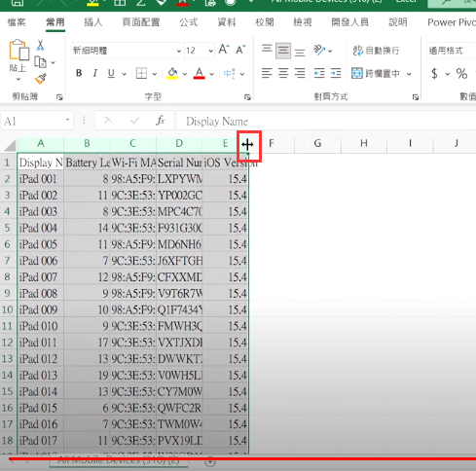Toggle Bold formatting
Image resolution: width=476 pixels, height=471 pixels.
(79, 73)
